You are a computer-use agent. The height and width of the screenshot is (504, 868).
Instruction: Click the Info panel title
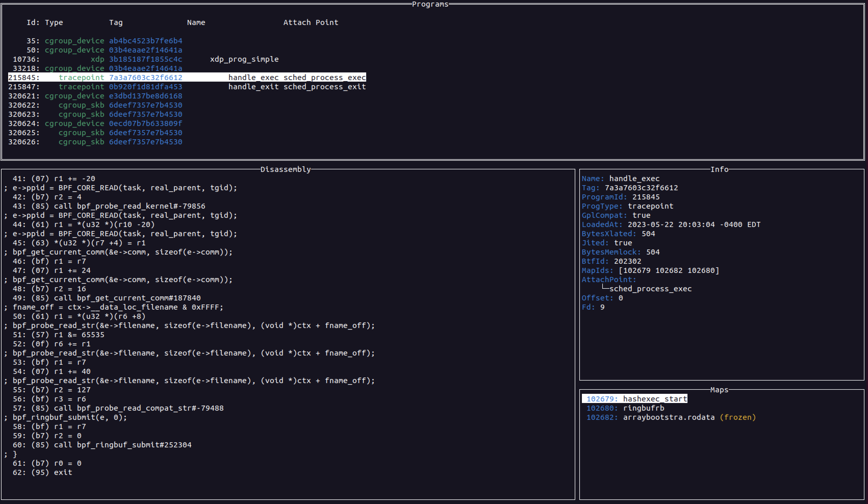point(720,169)
